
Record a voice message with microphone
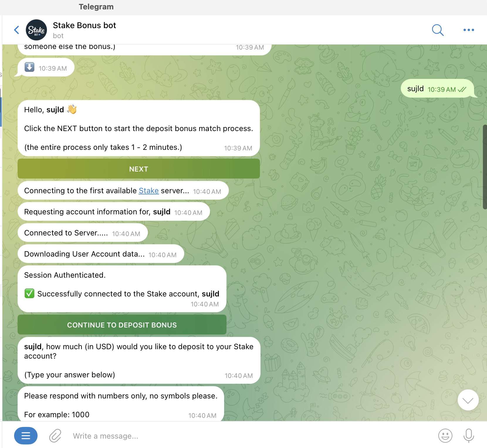[469, 436]
